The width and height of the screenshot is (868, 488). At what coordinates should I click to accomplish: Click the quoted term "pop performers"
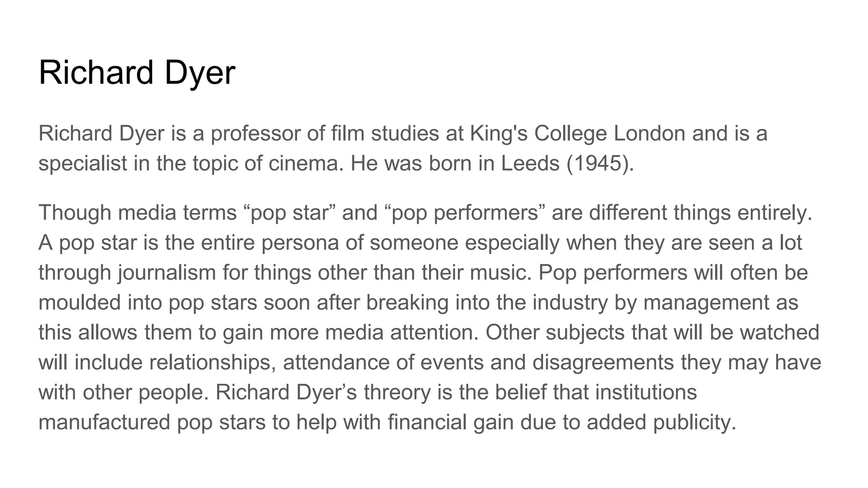pos(465,213)
